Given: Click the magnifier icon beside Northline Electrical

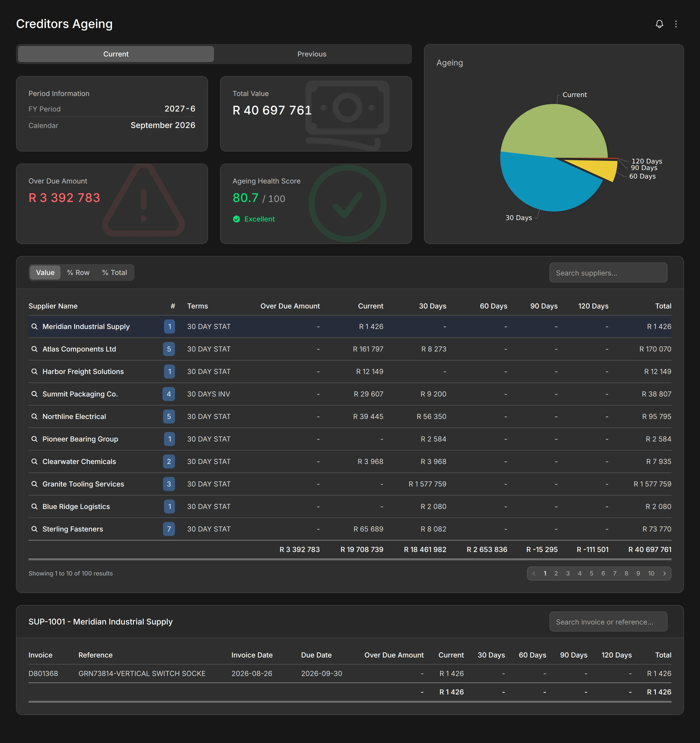Looking at the screenshot, I should [34, 416].
